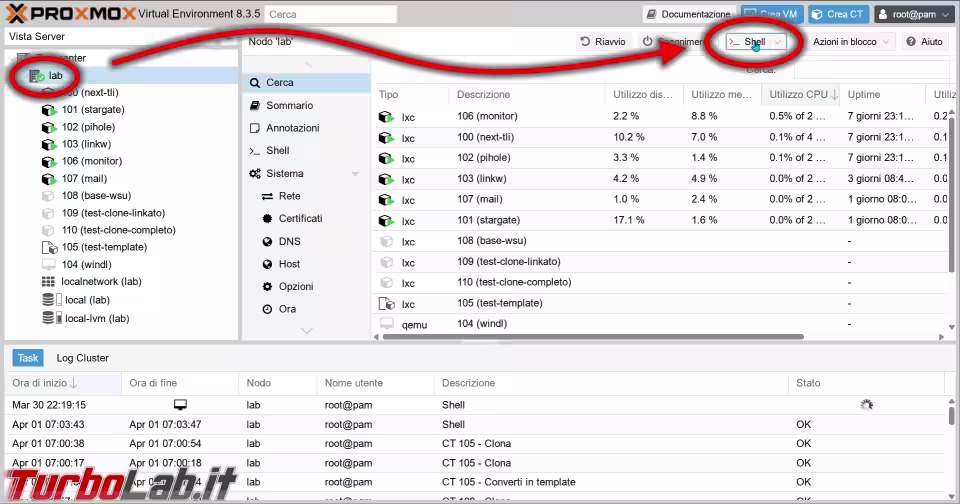Click lxc icon in 102 (pihole) table row
This screenshot has width=960, height=504.
[386, 159]
